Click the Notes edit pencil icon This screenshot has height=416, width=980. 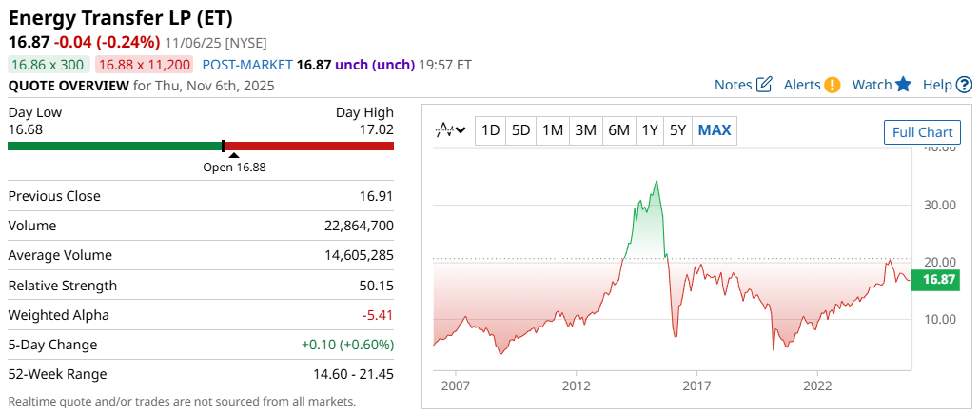[x=764, y=85]
